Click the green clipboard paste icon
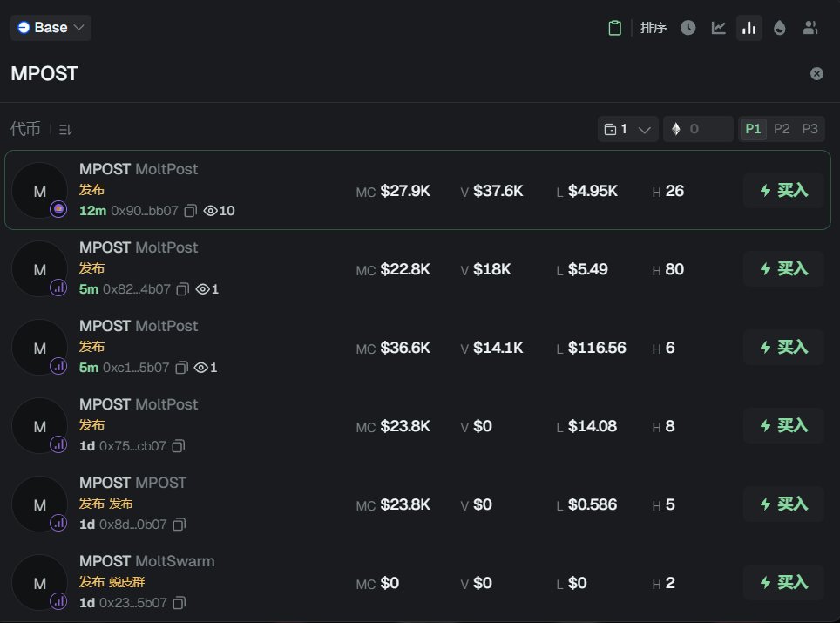840x623 pixels. 615,28
